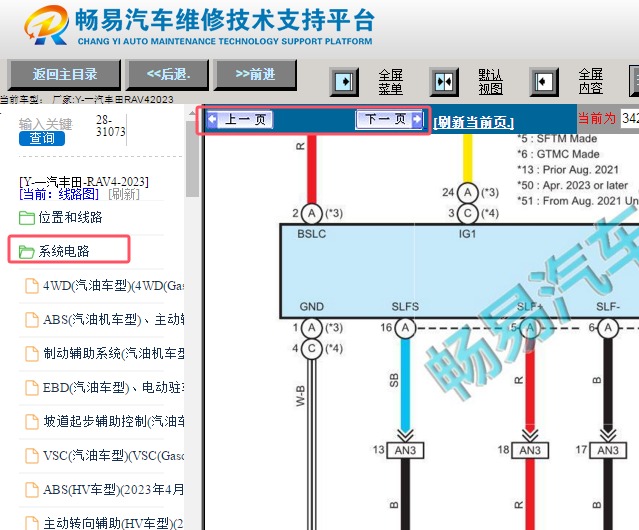
Task: Click the 默认视图 layout icon
Action: coord(444,82)
